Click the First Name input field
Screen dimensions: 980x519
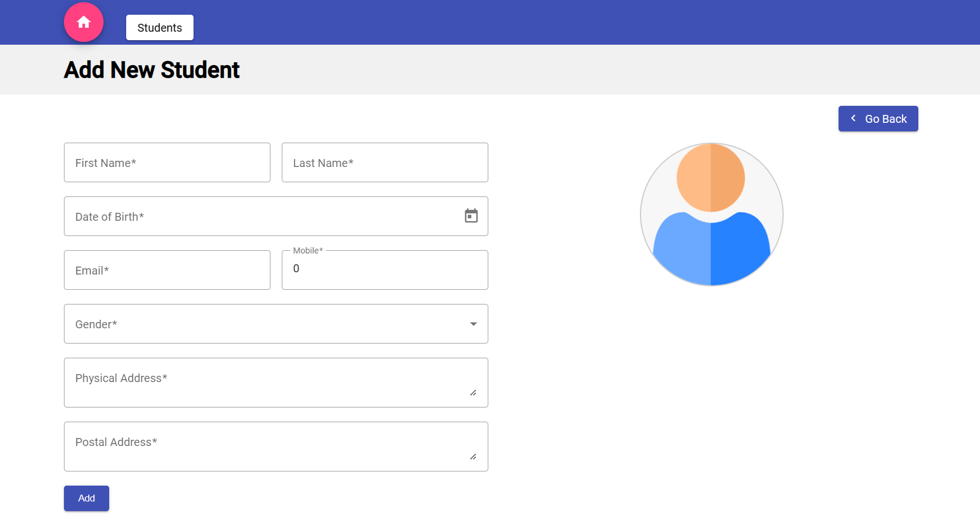click(x=167, y=162)
